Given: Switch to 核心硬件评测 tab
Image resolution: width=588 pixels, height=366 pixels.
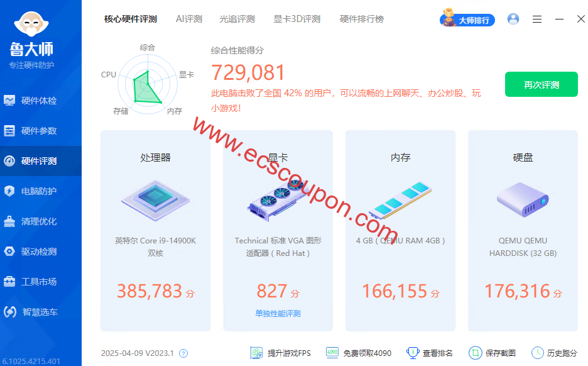Looking at the screenshot, I should (131, 19).
